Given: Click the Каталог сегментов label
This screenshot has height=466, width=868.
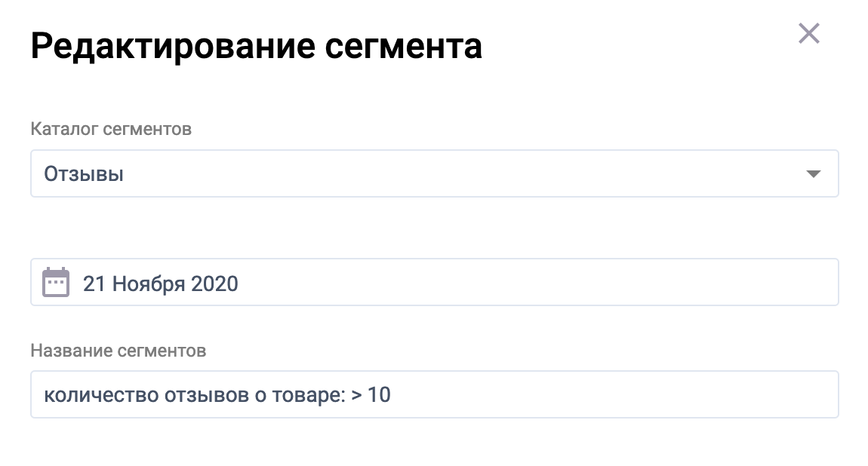Looking at the screenshot, I should [111, 129].
